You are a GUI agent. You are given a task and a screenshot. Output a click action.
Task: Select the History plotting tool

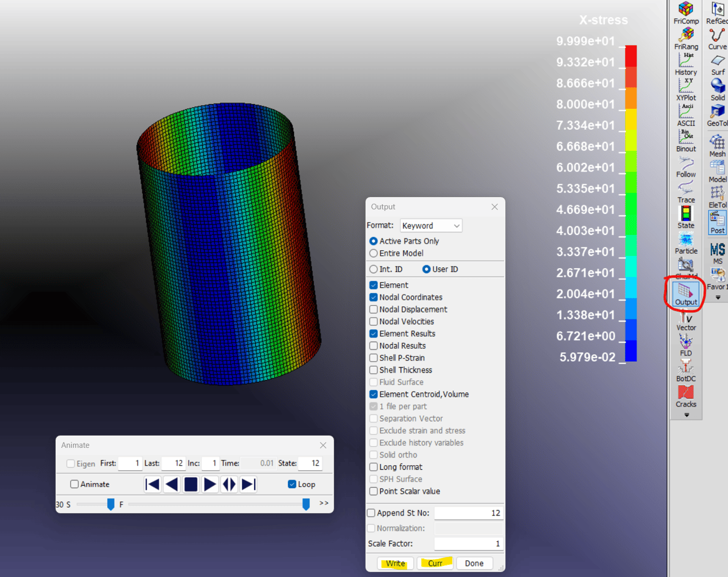pos(685,64)
